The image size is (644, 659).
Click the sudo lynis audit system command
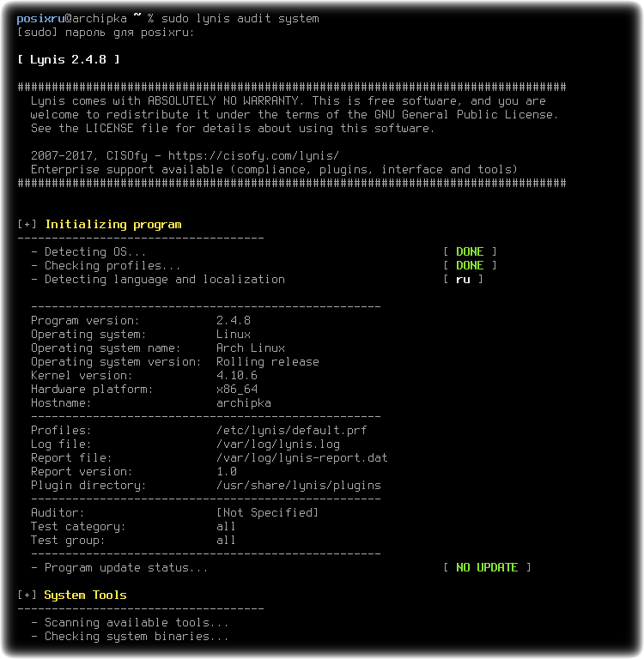[240, 19]
